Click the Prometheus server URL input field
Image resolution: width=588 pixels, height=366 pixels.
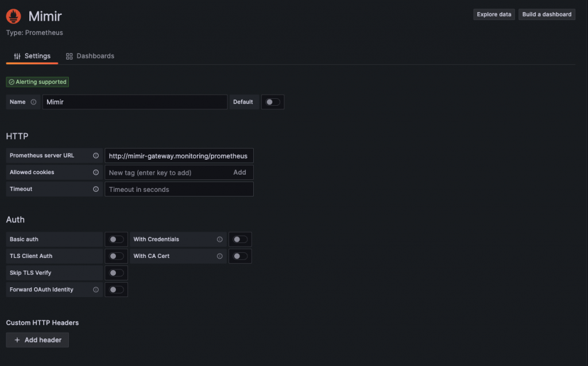pos(179,156)
